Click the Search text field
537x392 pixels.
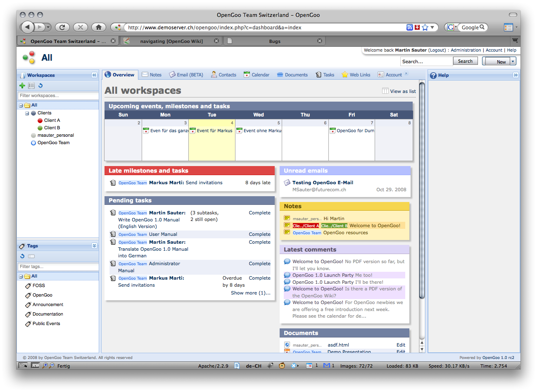click(426, 61)
